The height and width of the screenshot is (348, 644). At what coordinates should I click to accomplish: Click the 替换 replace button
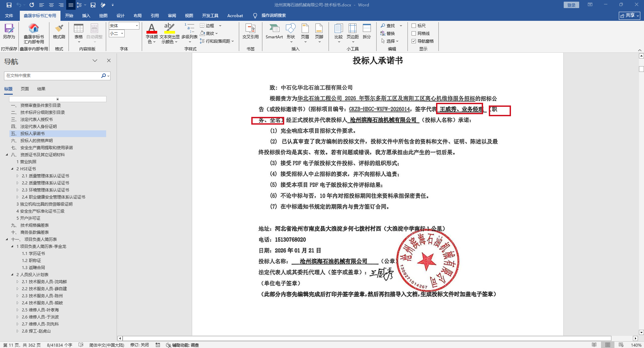pyautogui.click(x=388, y=33)
